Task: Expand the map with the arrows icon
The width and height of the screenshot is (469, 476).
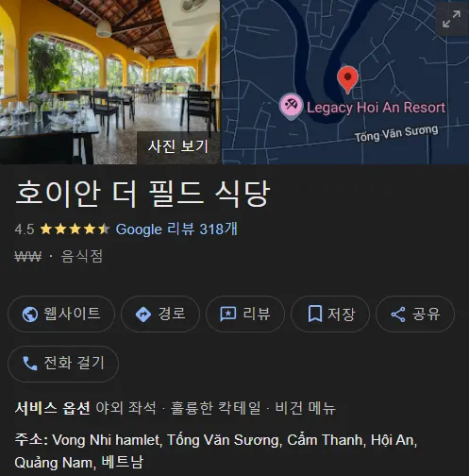Action: coord(451,19)
